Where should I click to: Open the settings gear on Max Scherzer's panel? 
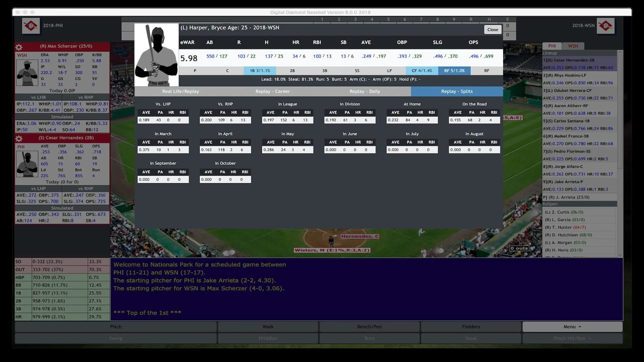pyautogui.click(x=19, y=47)
